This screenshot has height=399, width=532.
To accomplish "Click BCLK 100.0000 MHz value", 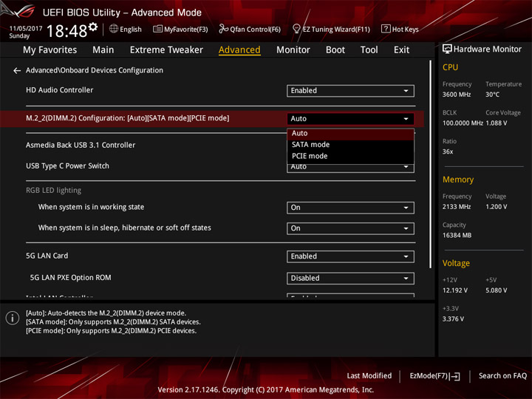I will coord(463,123).
